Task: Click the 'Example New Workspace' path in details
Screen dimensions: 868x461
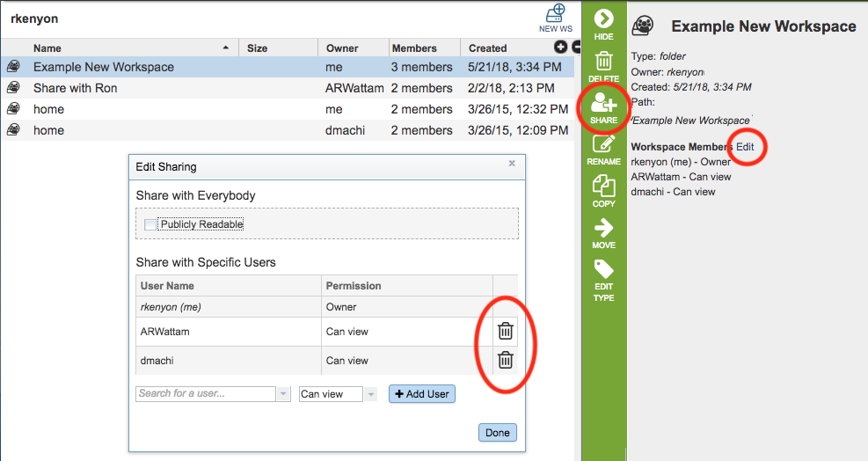Action: click(691, 121)
